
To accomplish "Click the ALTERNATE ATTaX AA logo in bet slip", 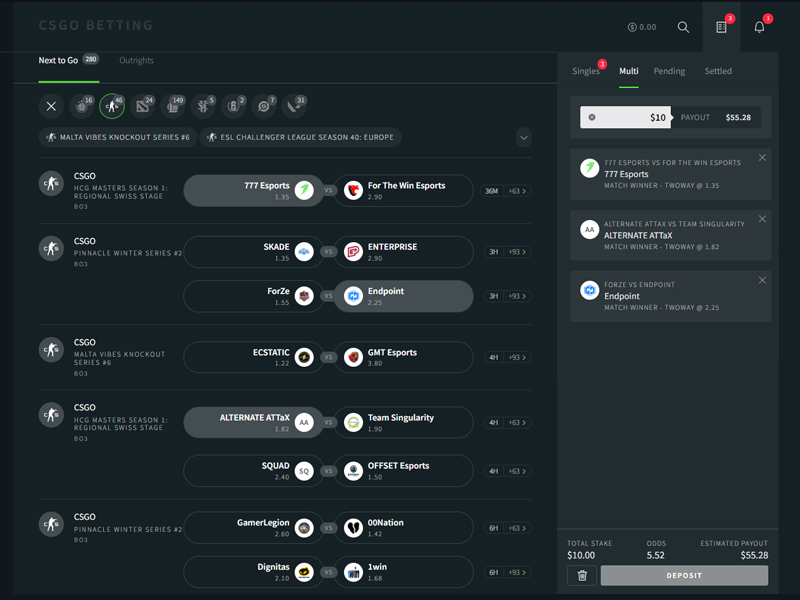I will pyautogui.click(x=589, y=230).
